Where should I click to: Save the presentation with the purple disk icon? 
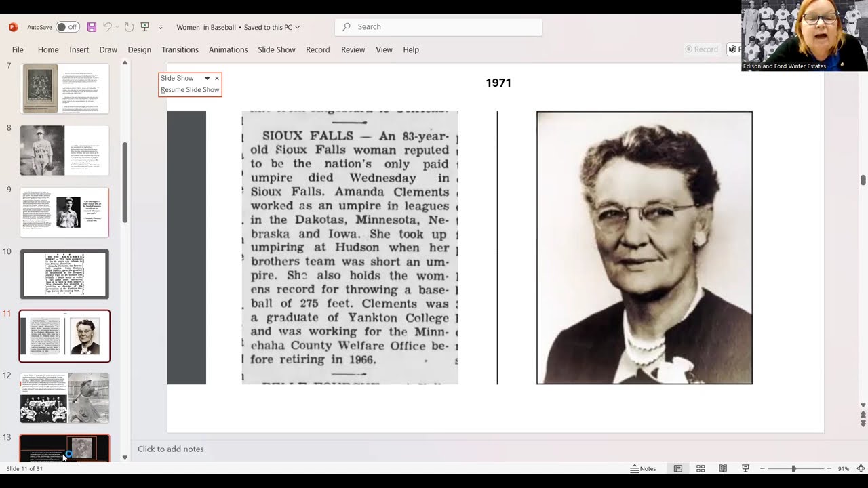pos(92,27)
